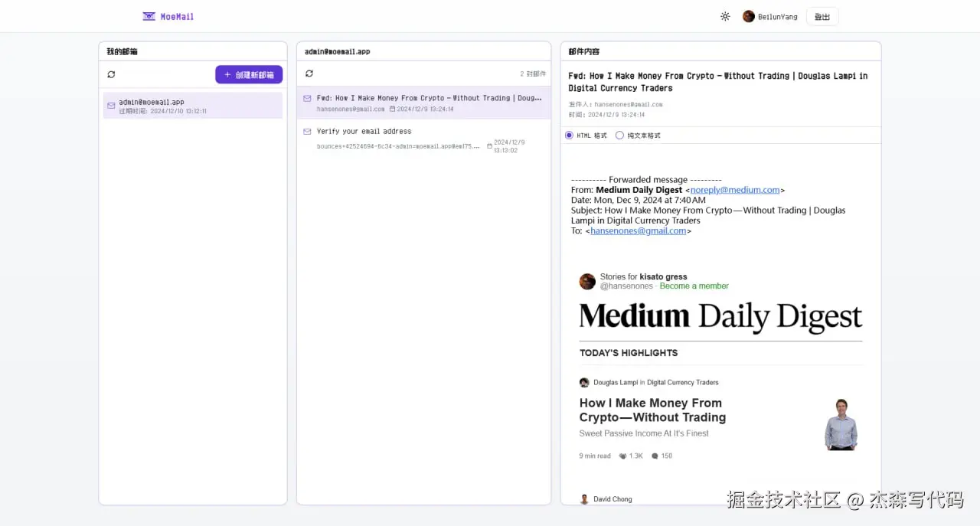Click the David Chong author avatar
The height and width of the screenshot is (526, 980).
coord(584,499)
